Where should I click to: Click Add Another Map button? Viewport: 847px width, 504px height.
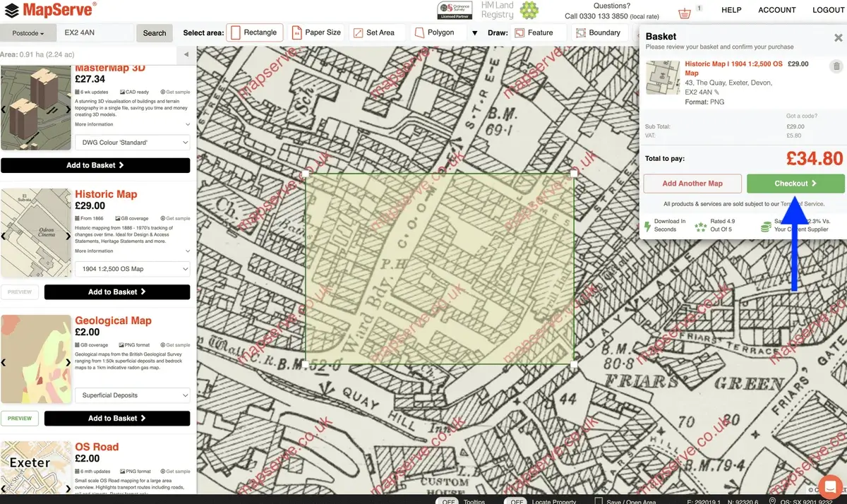692,184
